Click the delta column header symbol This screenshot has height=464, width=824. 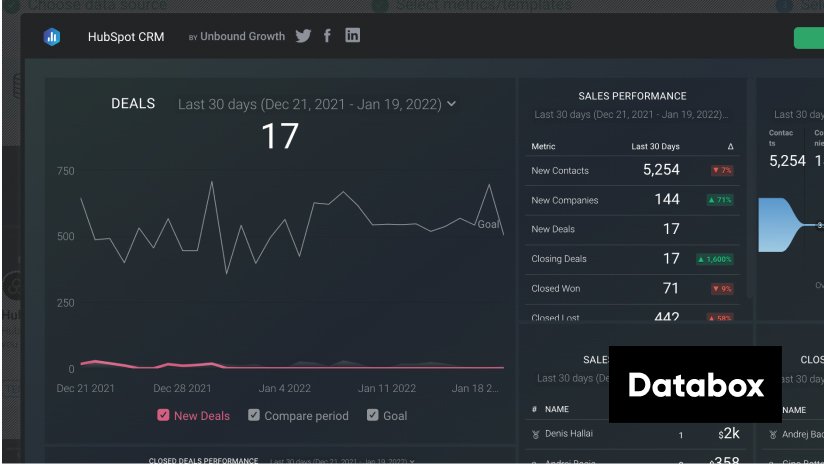pyautogui.click(x=730, y=147)
